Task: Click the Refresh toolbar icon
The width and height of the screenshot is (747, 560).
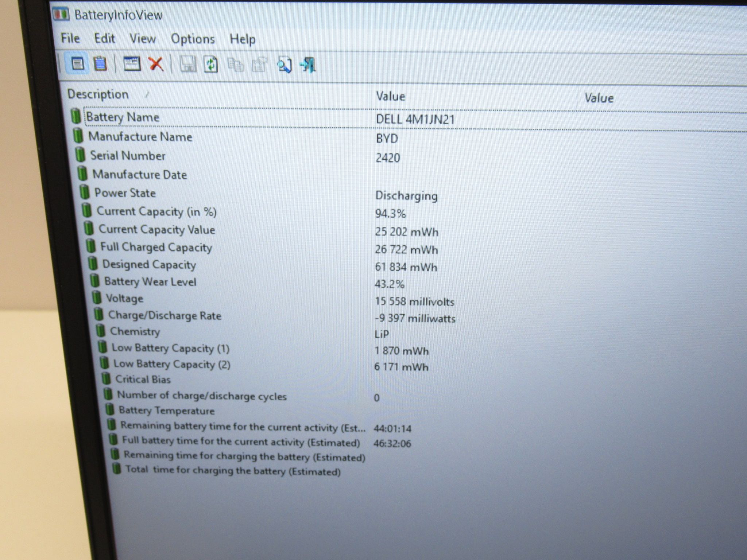Action: 211,65
